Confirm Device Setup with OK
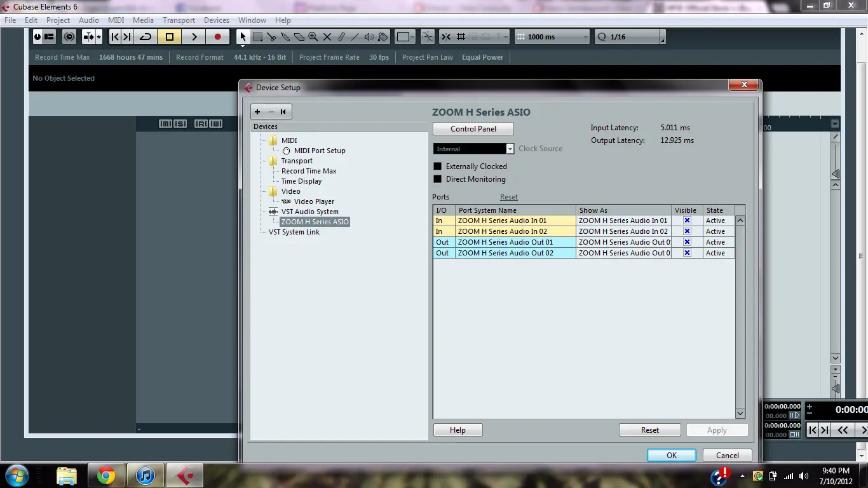 click(x=672, y=456)
